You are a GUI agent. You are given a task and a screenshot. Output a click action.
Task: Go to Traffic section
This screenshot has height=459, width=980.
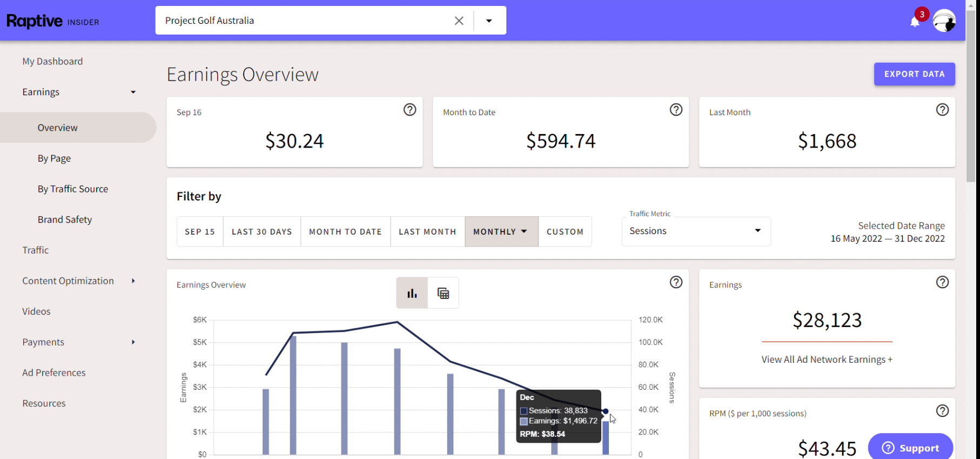(x=36, y=250)
